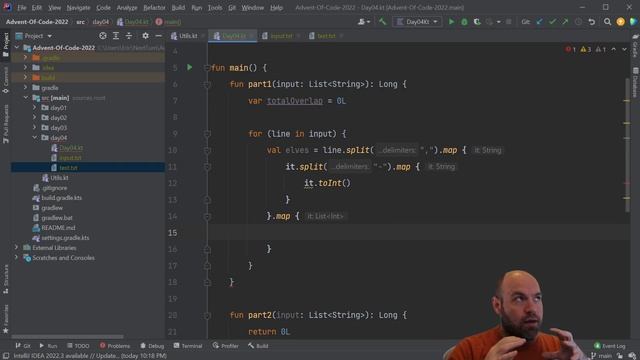This screenshot has height=360, width=640.
Task: Open the TODO tool window
Action: pos(78,346)
